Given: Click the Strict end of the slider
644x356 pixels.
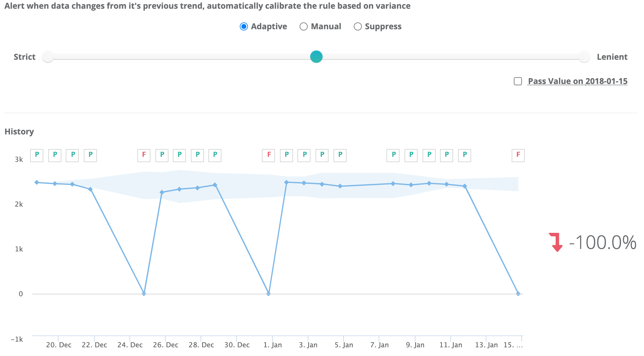Looking at the screenshot, I should click(x=48, y=57).
